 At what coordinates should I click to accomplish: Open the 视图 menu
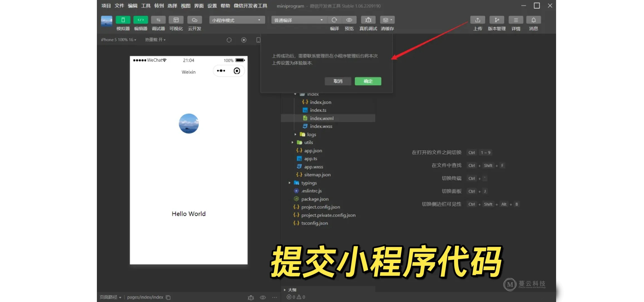[186, 6]
